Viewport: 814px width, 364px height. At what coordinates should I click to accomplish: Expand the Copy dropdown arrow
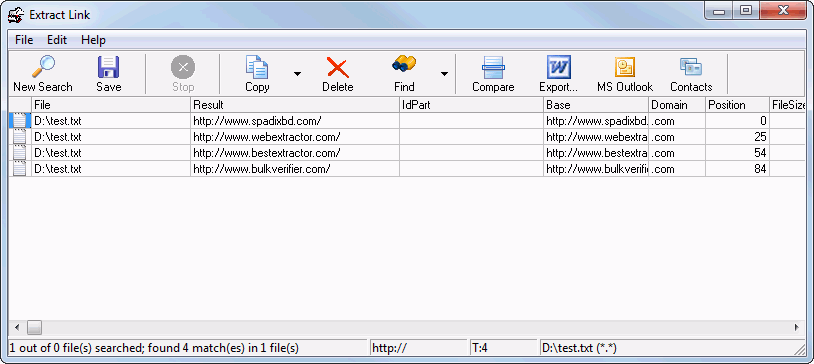pos(297,74)
